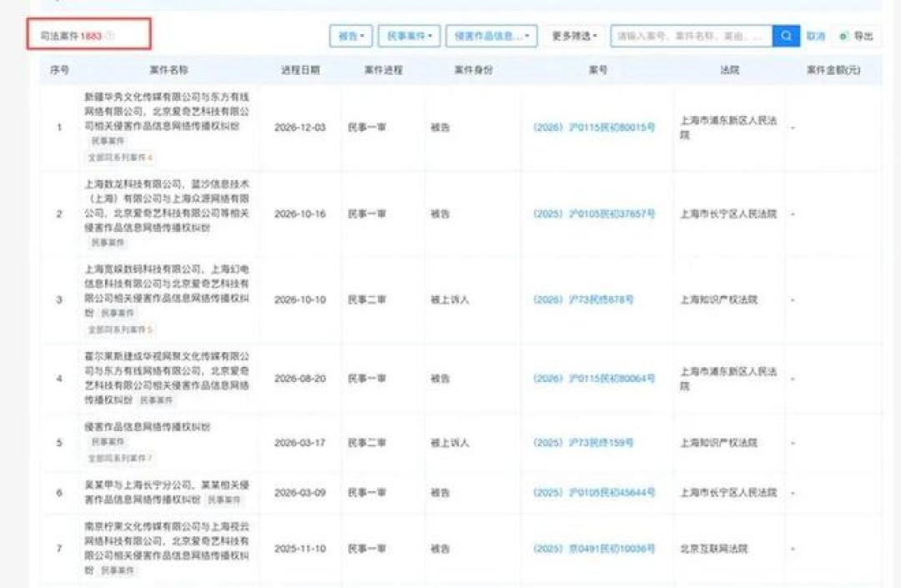The image size is (901, 588).
Task: Open the 民事案件 filter dropdown
Action: (409, 36)
